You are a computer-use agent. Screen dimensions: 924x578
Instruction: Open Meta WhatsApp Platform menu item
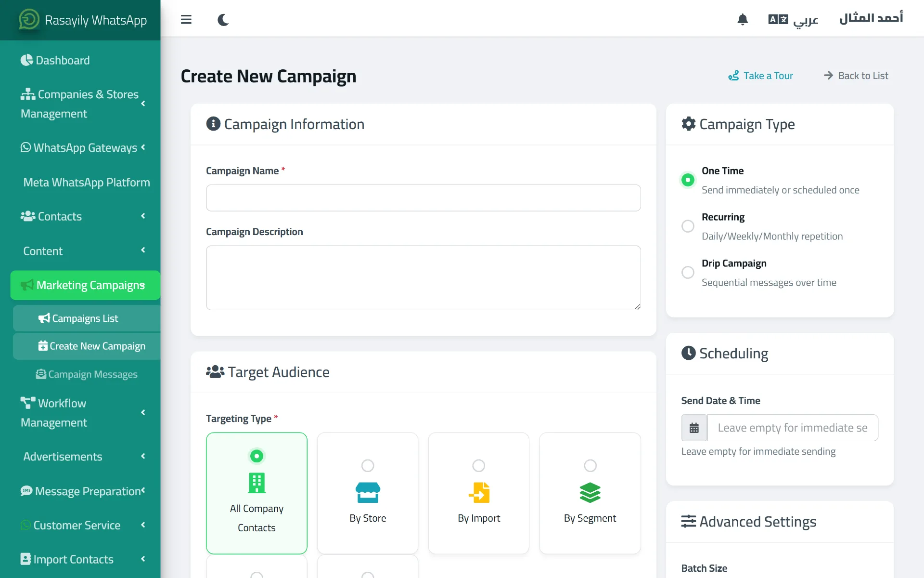tap(85, 182)
